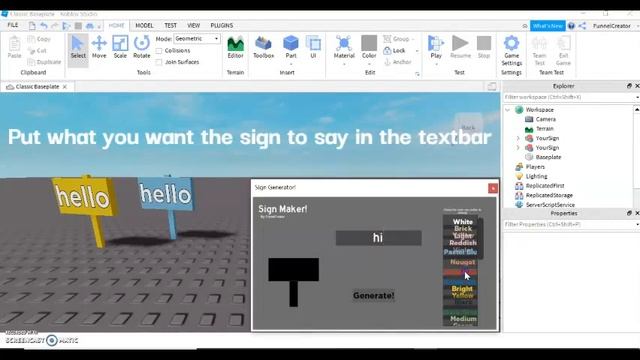Click the Resume test button
This screenshot has height=360, width=640.
(460, 48)
